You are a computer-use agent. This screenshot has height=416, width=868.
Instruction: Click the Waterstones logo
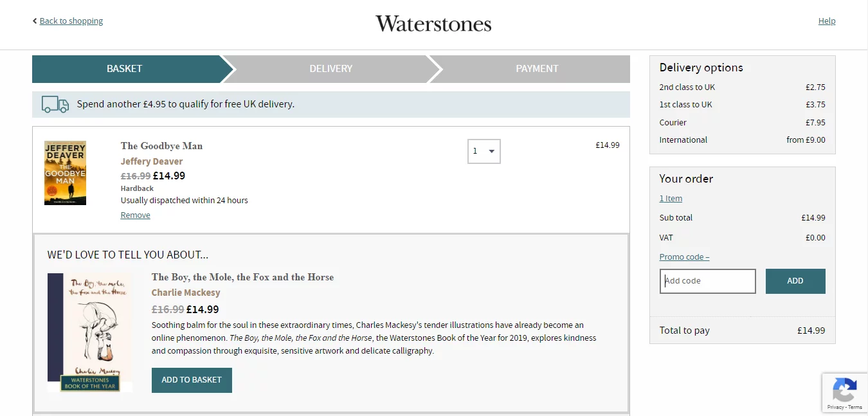pos(433,24)
